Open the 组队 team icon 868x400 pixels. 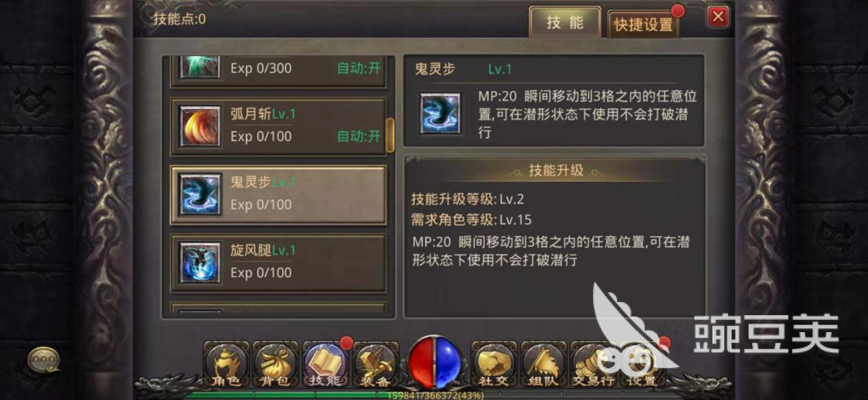(x=543, y=364)
